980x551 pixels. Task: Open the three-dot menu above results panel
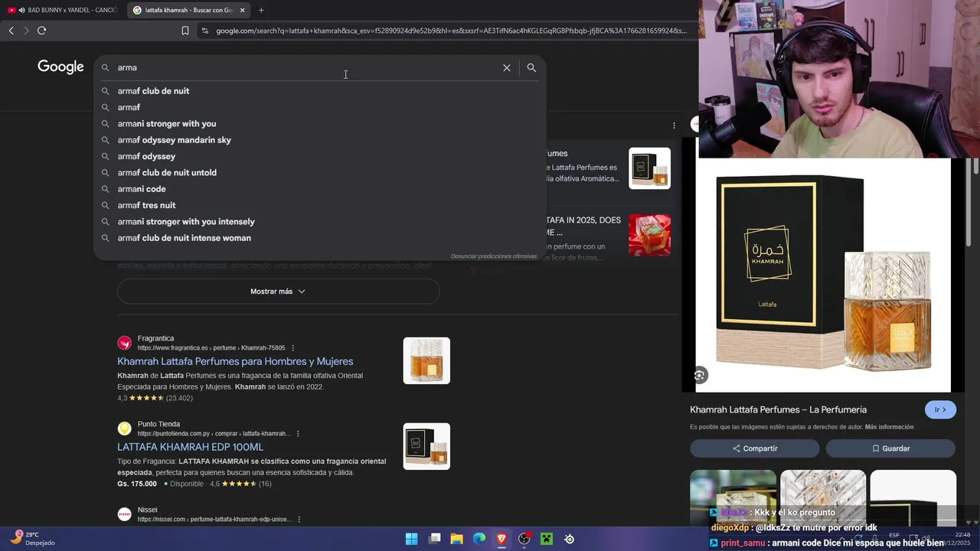(x=674, y=126)
